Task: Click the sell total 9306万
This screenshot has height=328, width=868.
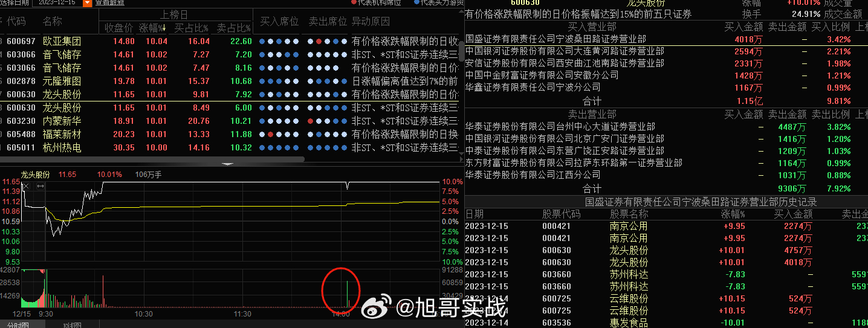Action: tap(792, 188)
